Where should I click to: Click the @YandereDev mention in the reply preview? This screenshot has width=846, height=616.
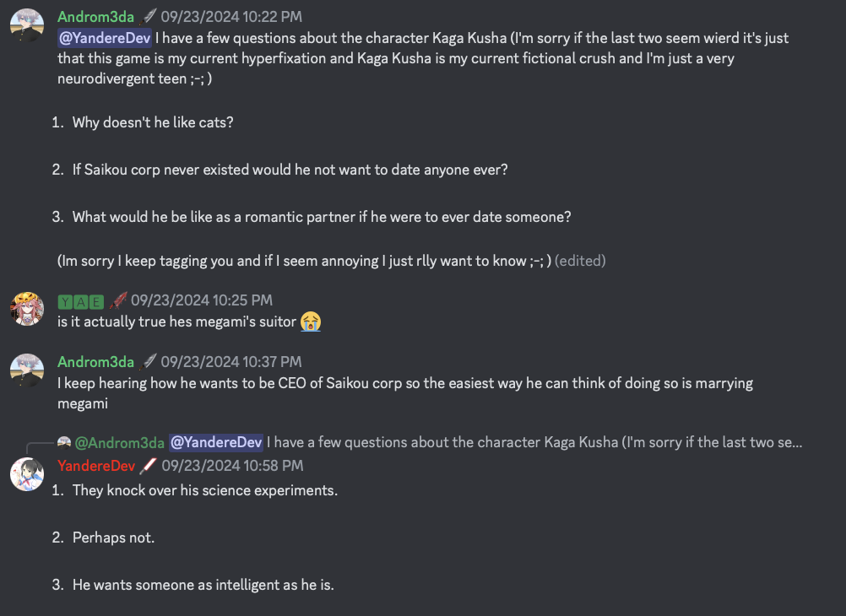point(216,442)
